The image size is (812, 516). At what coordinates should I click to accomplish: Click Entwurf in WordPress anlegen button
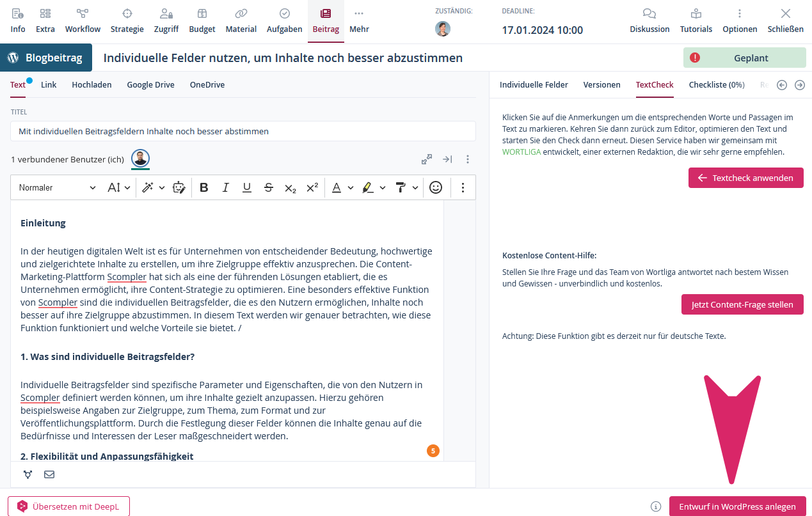tap(737, 506)
